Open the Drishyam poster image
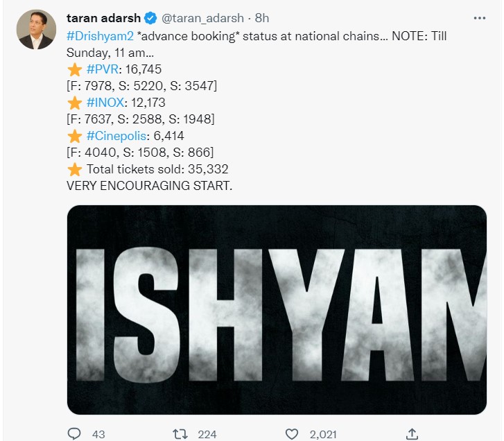 click(277, 309)
